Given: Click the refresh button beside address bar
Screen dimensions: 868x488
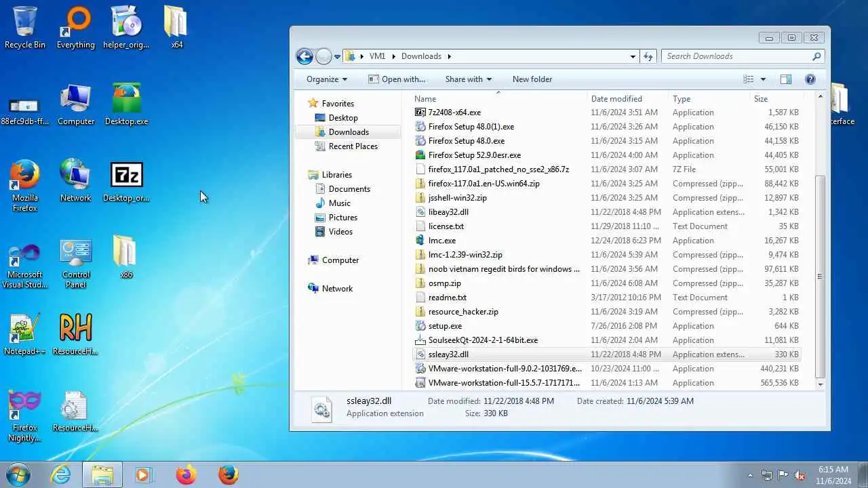Looking at the screenshot, I should tap(648, 56).
